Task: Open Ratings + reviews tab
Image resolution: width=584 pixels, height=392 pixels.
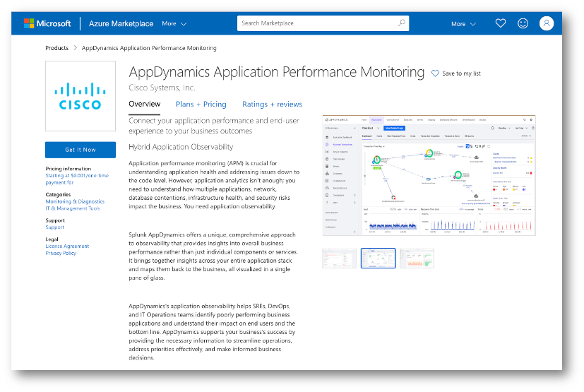Action: tap(273, 105)
